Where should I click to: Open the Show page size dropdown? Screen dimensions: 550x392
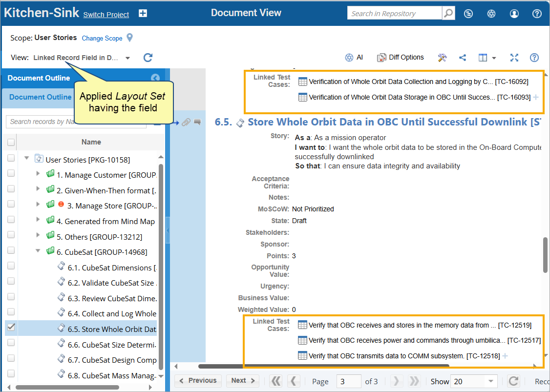(491, 381)
